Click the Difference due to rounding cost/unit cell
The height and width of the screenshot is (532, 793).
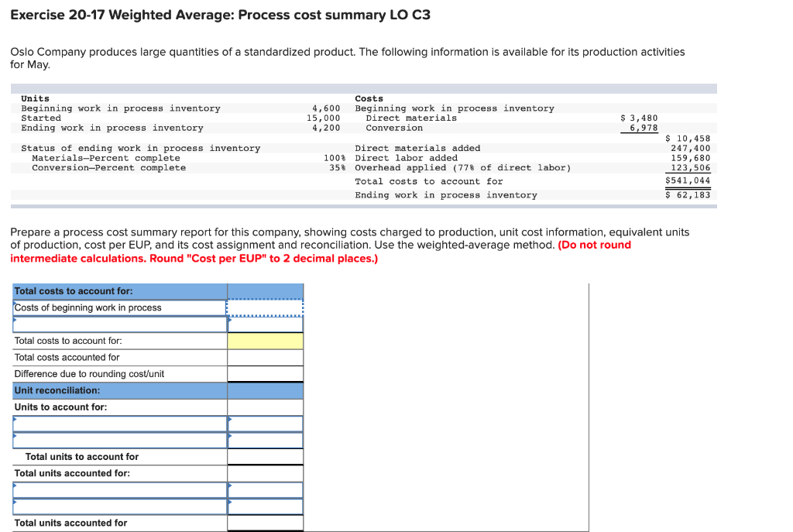pyautogui.click(x=264, y=373)
